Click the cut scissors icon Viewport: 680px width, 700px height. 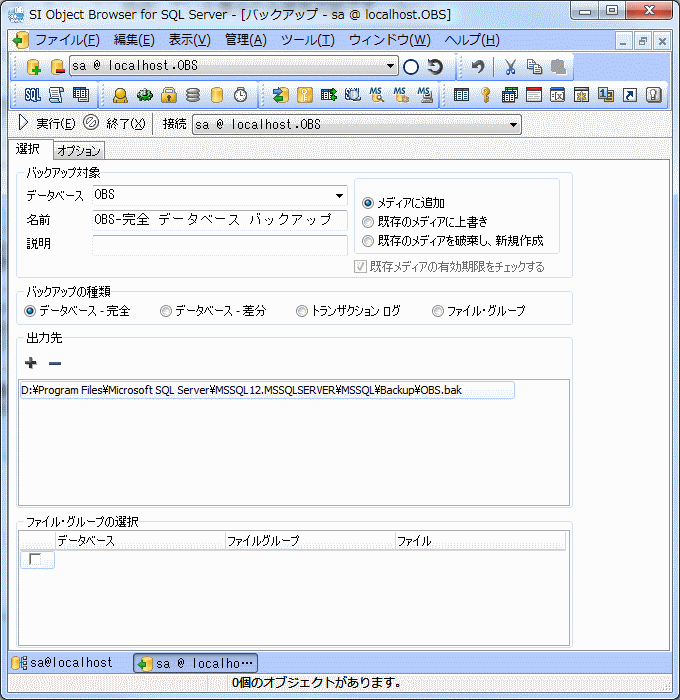coord(510,67)
